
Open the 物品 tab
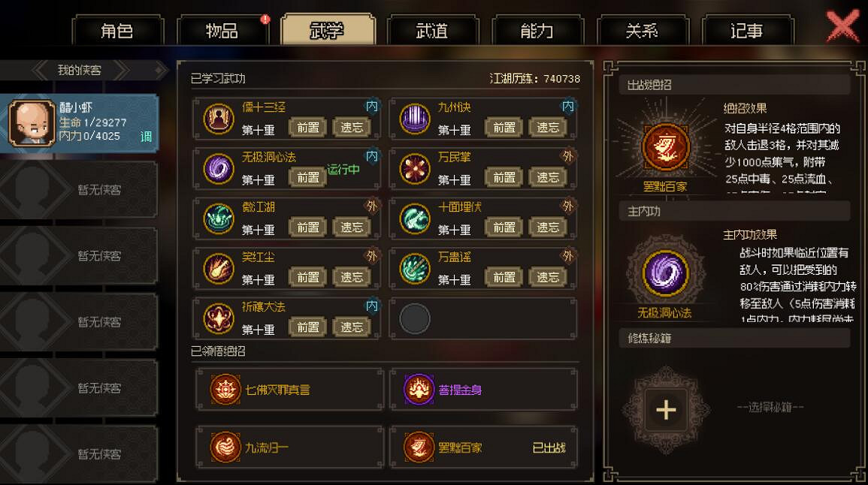pyautogui.click(x=222, y=31)
